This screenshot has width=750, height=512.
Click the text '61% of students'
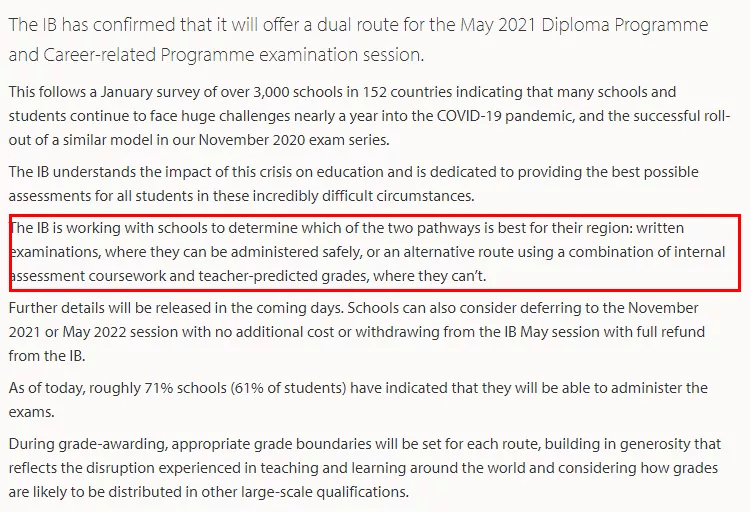click(x=290, y=388)
